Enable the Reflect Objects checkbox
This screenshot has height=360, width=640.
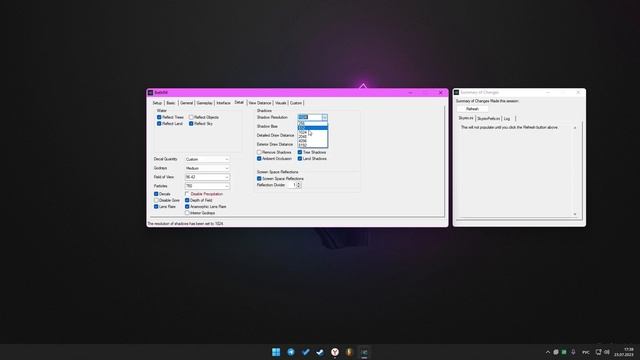pos(191,117)
